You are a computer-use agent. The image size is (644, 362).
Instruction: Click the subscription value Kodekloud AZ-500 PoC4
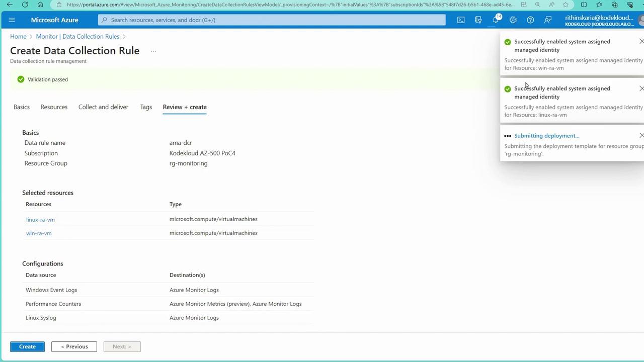point(202,153)
